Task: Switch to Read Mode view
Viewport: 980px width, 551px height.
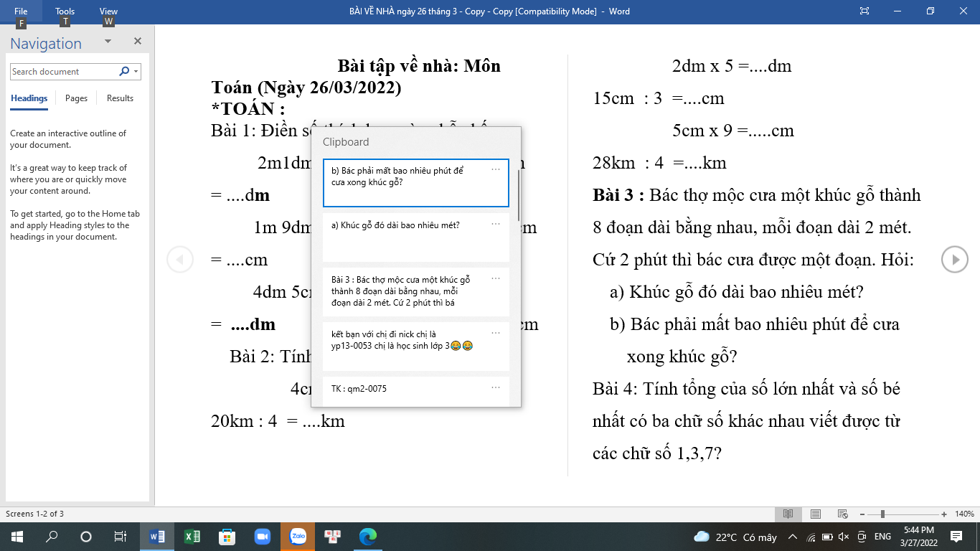Action: click(x=788, y=514)
